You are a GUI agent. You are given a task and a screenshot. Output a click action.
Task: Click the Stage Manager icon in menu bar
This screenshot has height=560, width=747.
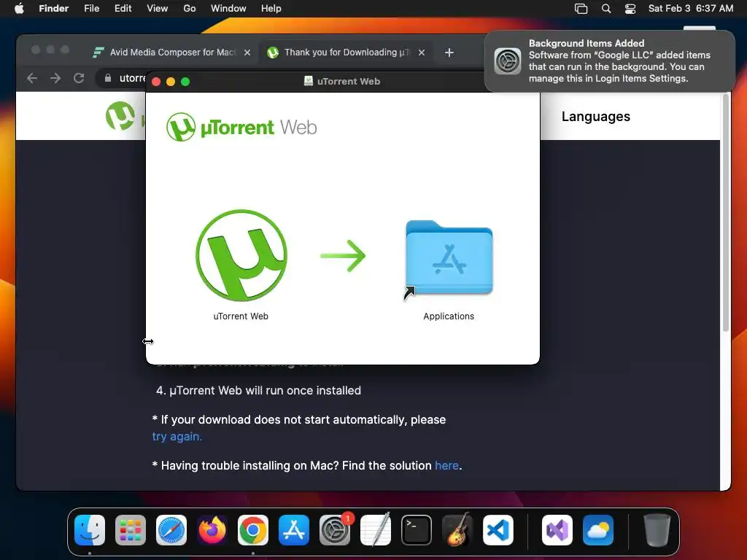tap(581, 9)
